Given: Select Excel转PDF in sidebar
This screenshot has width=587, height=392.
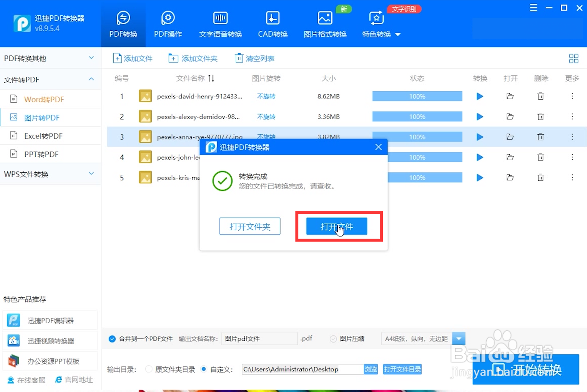Looking at the screenshot, I should click(x=50, y=136).
